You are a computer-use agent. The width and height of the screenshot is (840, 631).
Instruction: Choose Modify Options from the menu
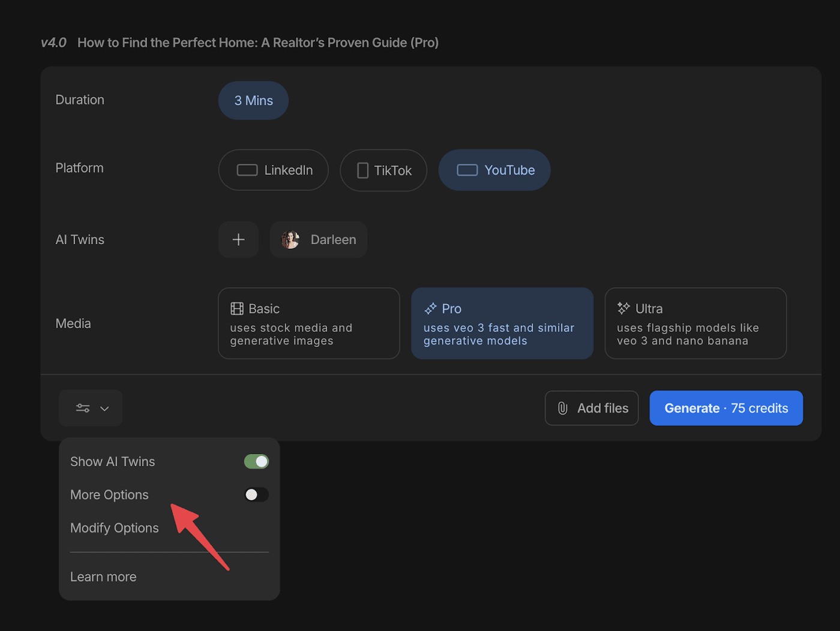coord(115,528)
